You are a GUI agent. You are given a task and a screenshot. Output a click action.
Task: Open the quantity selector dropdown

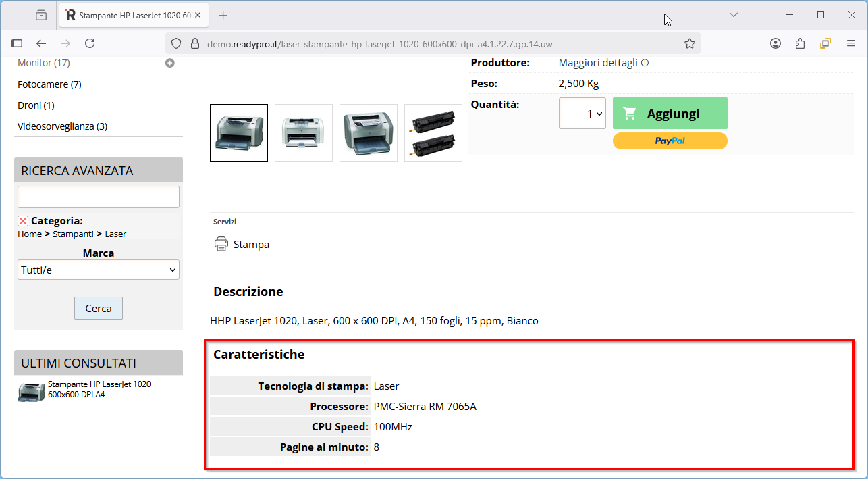point(582,114)
